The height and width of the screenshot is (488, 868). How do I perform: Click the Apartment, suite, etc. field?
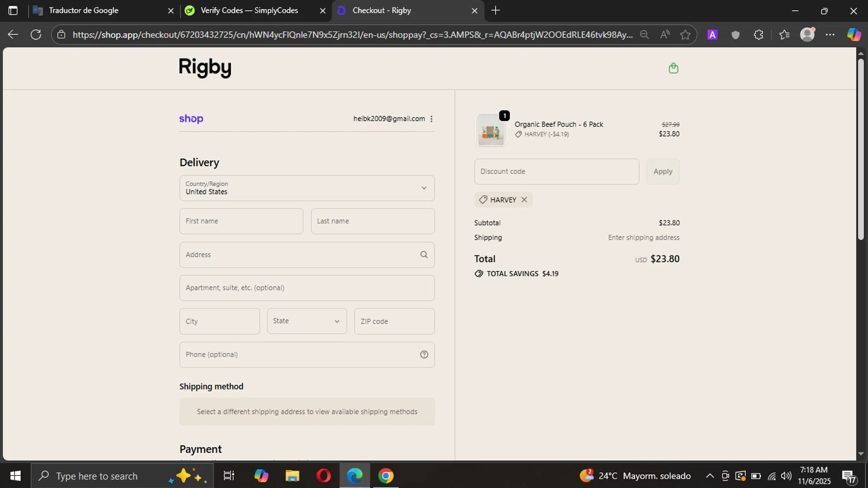[307, 288]
